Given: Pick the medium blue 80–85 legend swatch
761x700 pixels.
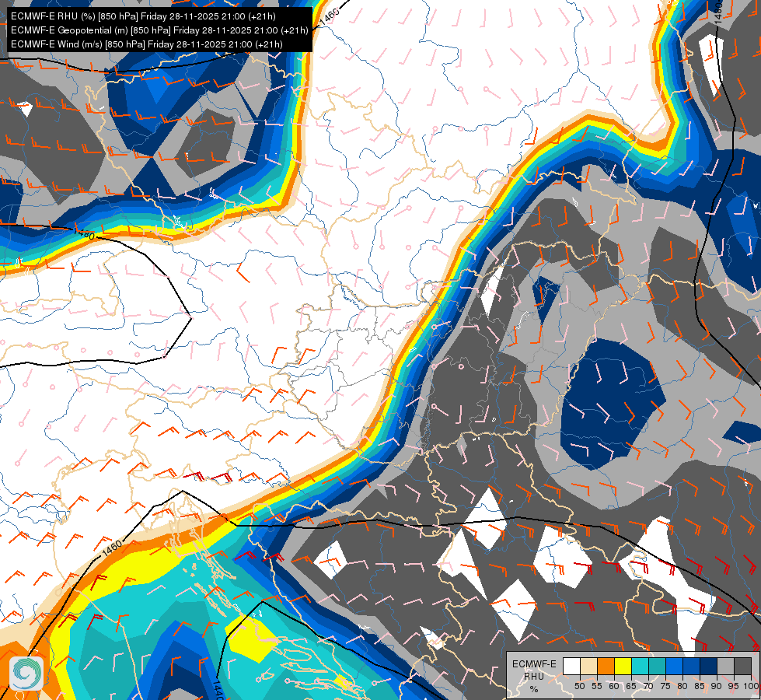Looking at the screenshot, I should (x=692, y=666).
